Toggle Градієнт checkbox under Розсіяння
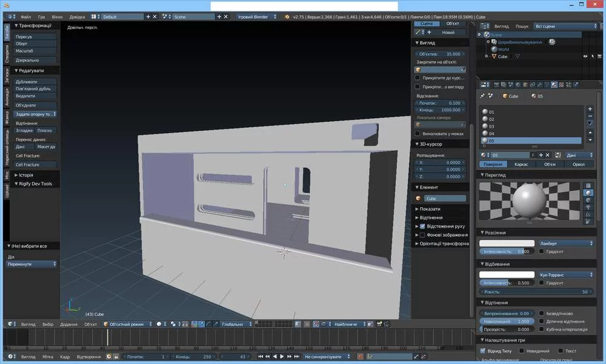Screen dimensions: 606x364 tap(541, 251)
